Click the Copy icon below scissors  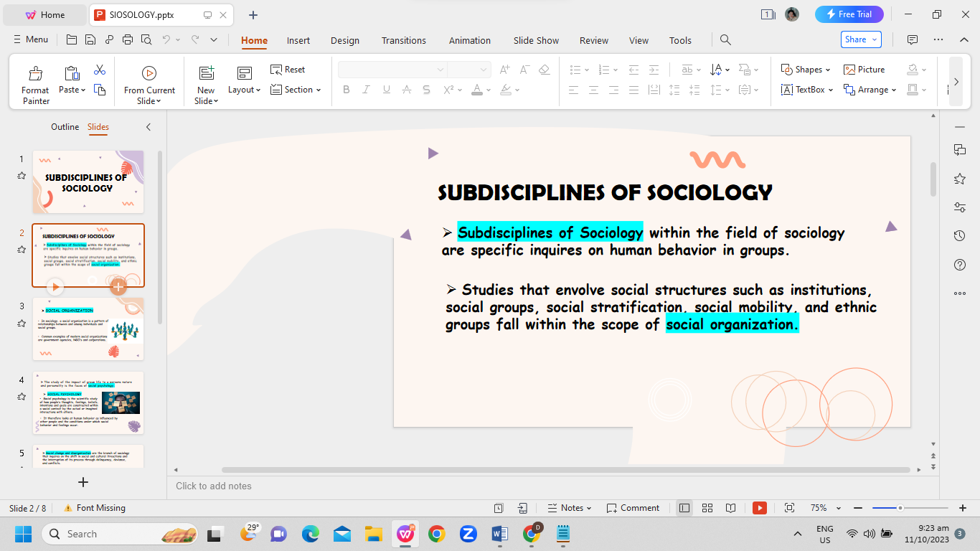[x=100, y=90]
